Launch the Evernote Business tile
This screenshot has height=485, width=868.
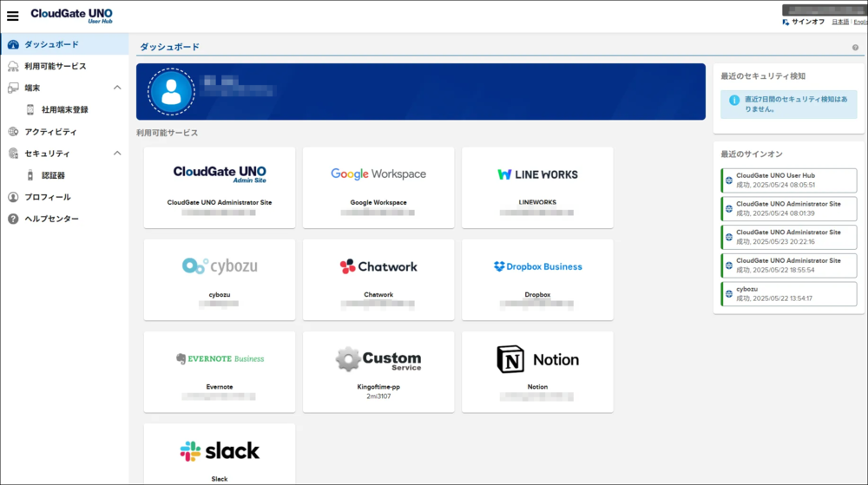click(x=220, y=372)
